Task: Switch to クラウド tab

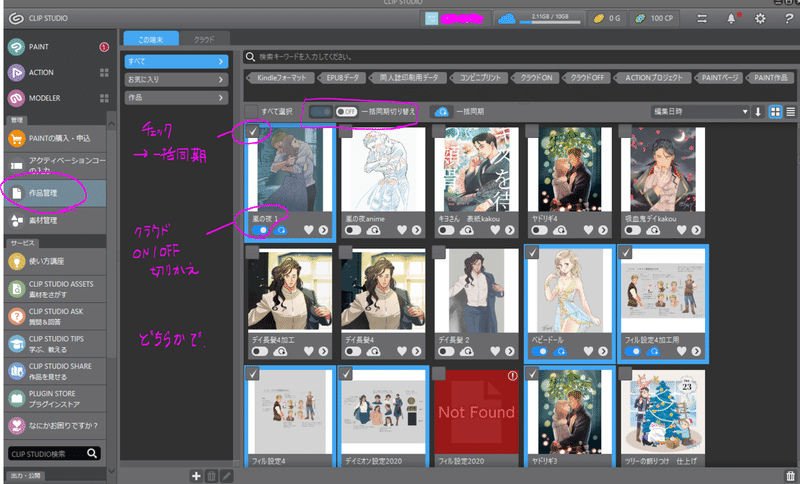Action: 204,39
